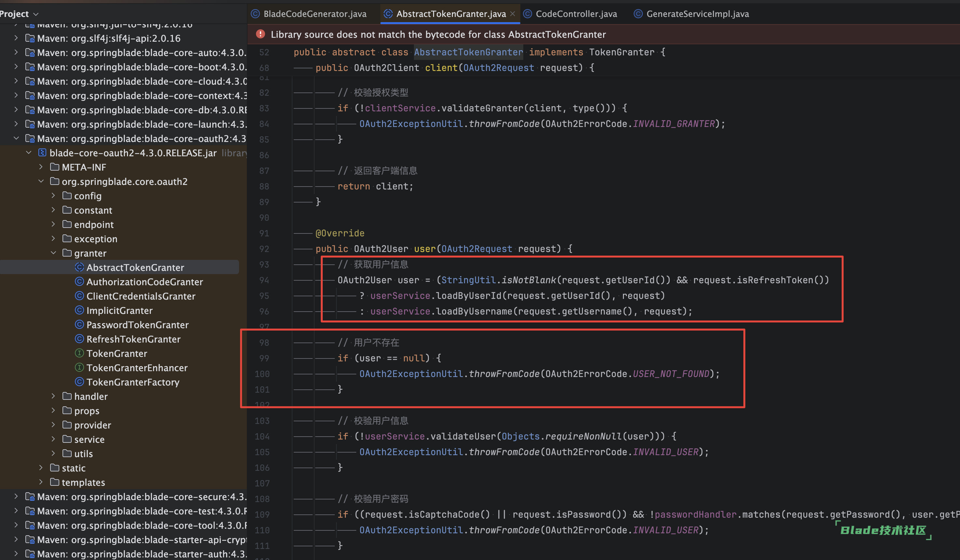Switch to the AbstractTokenGranter.java tab
Viewport: 960px width, 560px height.
(451, 14)
